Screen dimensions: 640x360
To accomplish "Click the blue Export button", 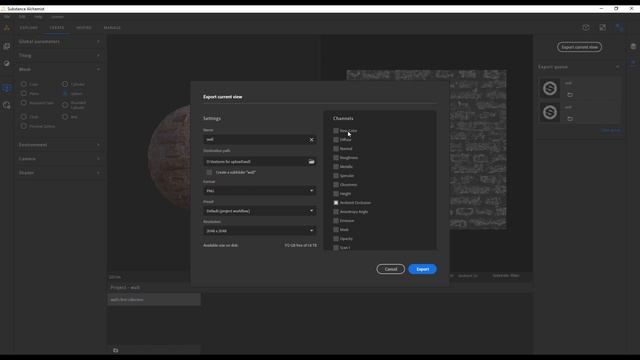I will 422,269.
